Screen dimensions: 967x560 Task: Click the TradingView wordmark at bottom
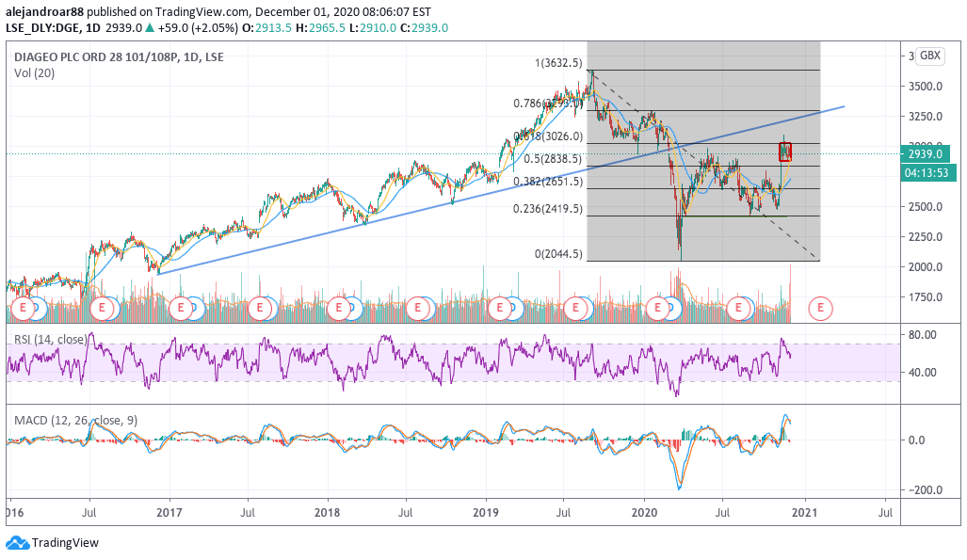pyautogui.click(x=65, y=543)
